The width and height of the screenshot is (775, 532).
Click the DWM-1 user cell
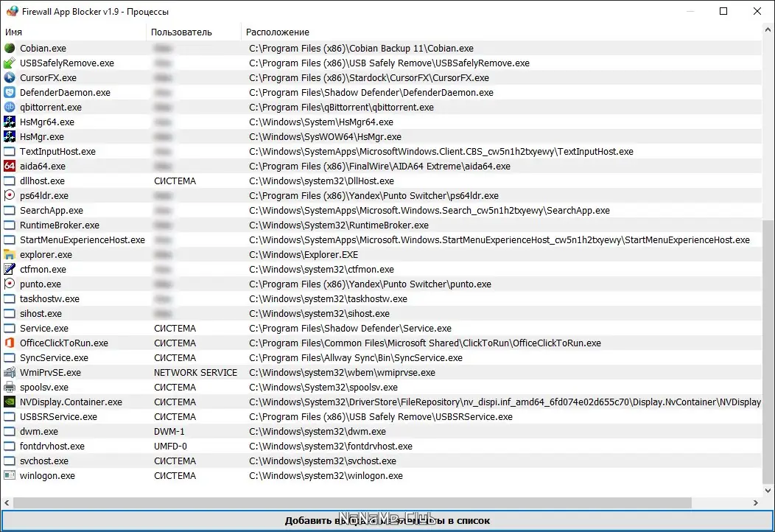[169, 431]
